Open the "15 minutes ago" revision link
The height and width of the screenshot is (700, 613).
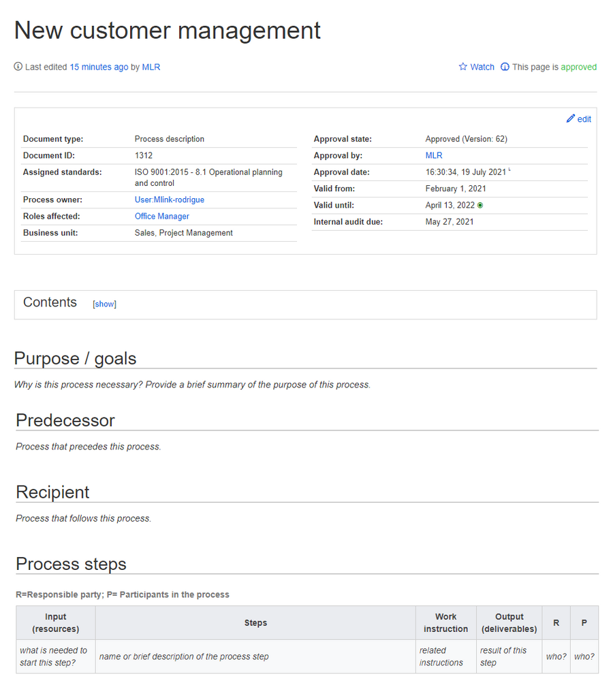99,67
